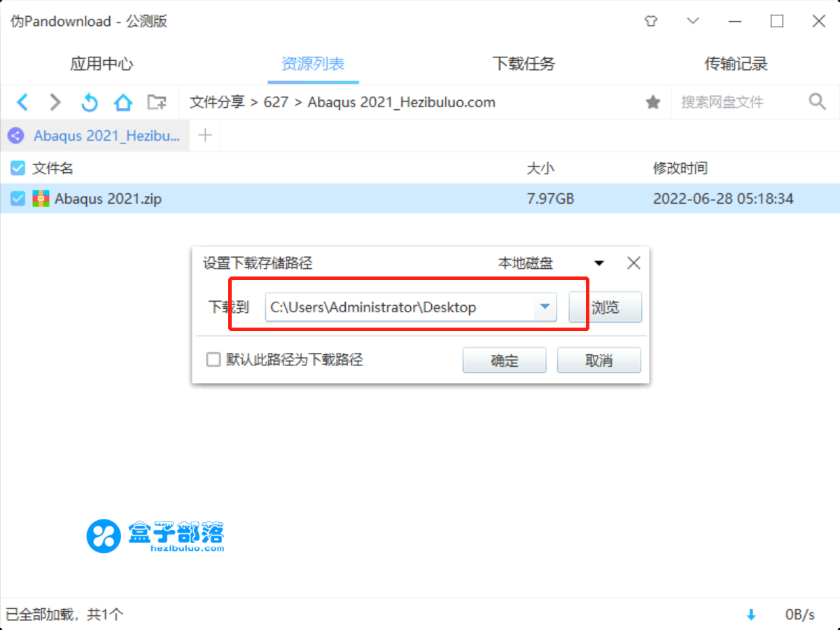
Task: Click 文件分享 in the breadcrumb path
Action: [x=217, y=102]
